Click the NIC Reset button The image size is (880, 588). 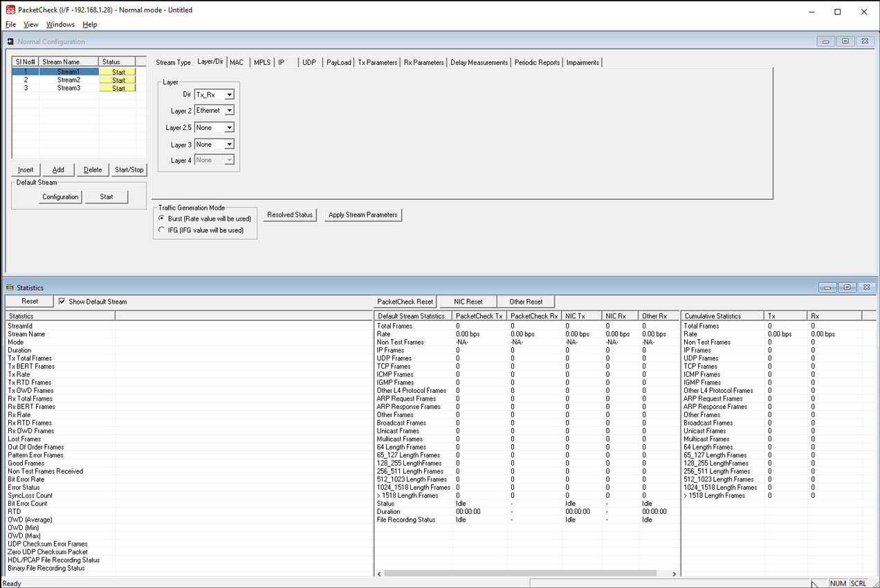click(x=468, y=302)
